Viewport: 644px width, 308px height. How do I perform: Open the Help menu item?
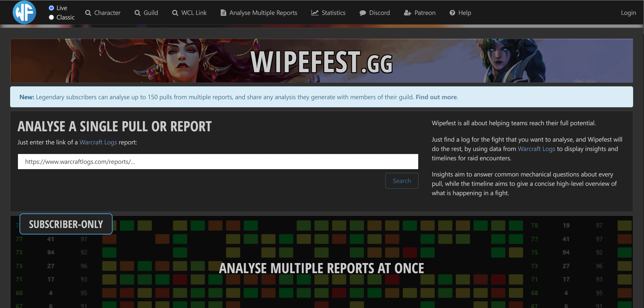460,13
